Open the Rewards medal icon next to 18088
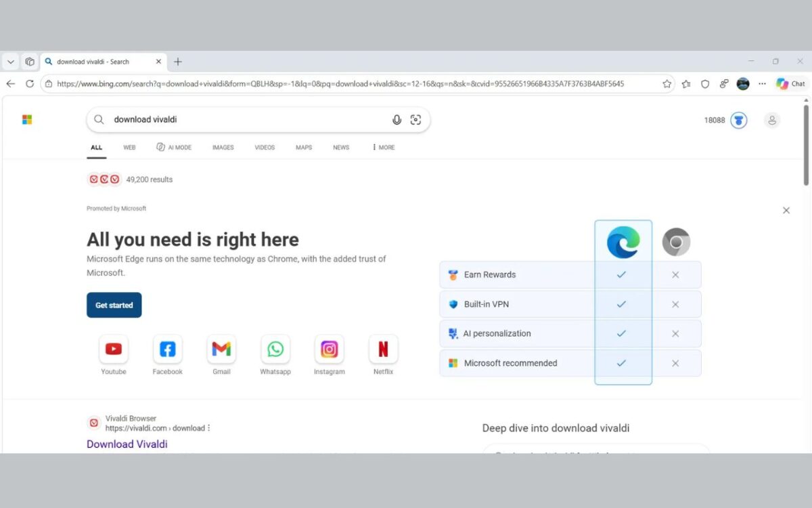Image resolution: width=812 pixels, height=508 pixels. pos(739,121)
